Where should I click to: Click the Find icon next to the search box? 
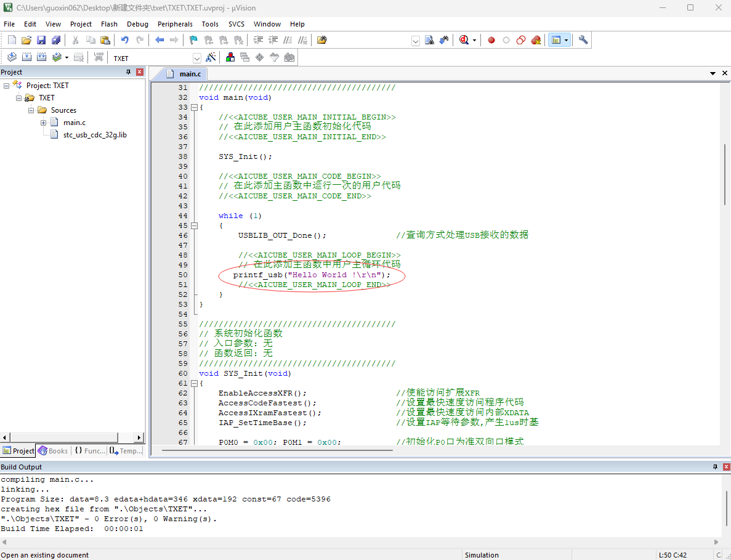tap(429, 40)
